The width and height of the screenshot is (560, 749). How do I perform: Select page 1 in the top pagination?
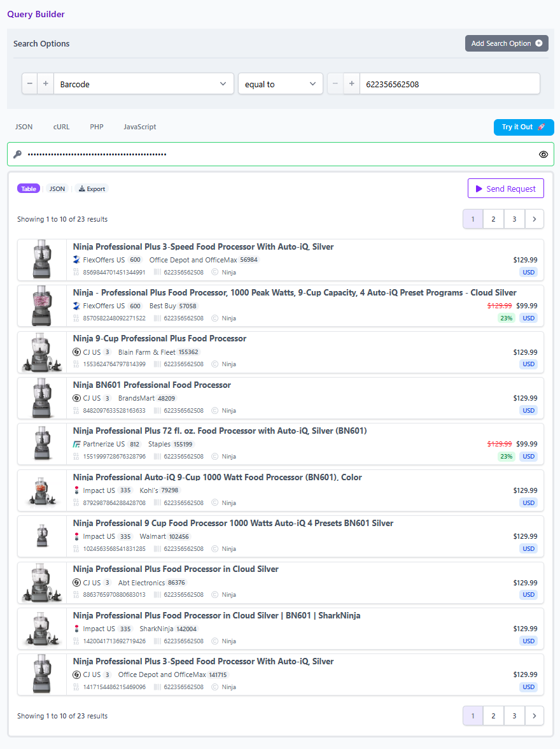[473, 219]
